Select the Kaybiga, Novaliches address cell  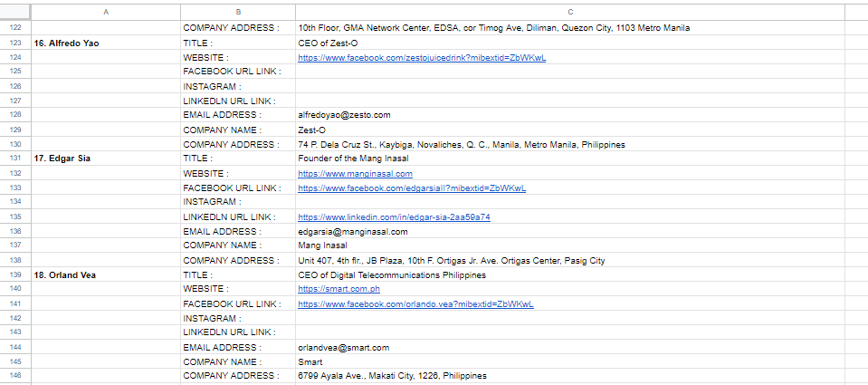point(570,144)
